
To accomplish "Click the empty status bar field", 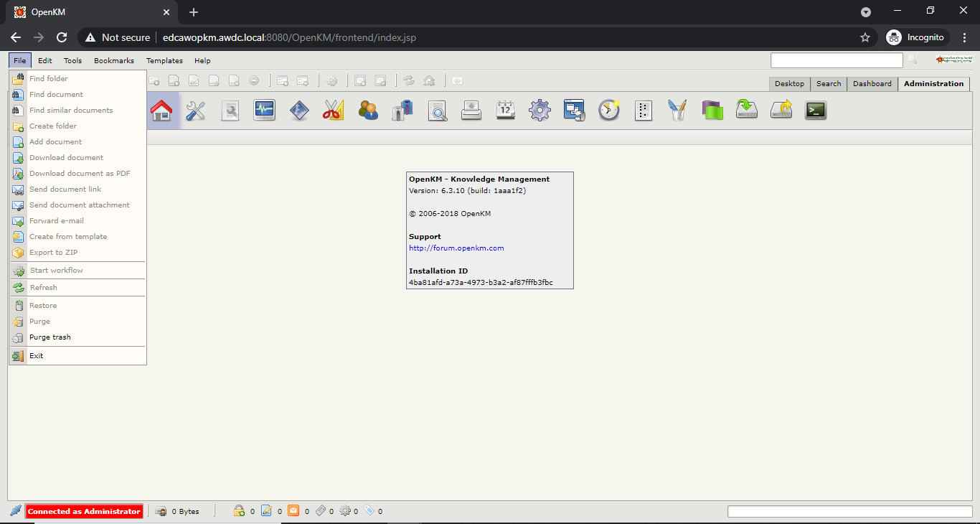I will pyautogui.click(x=849, y=512).
